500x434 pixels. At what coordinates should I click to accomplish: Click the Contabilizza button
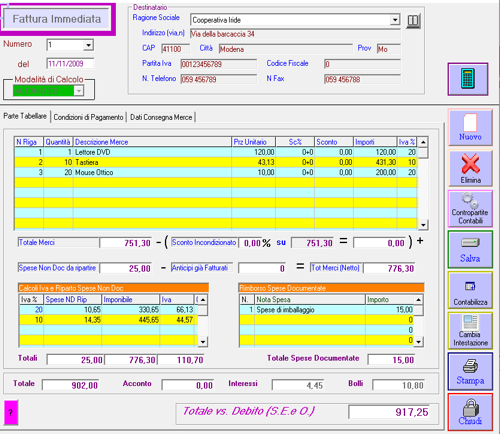pyautogui.click(x=470, y=290)
